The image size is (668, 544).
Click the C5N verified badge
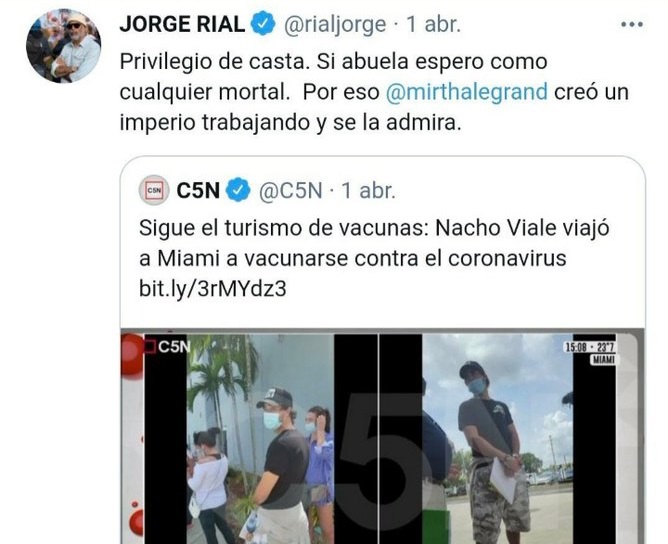click(x=238, y=190)
